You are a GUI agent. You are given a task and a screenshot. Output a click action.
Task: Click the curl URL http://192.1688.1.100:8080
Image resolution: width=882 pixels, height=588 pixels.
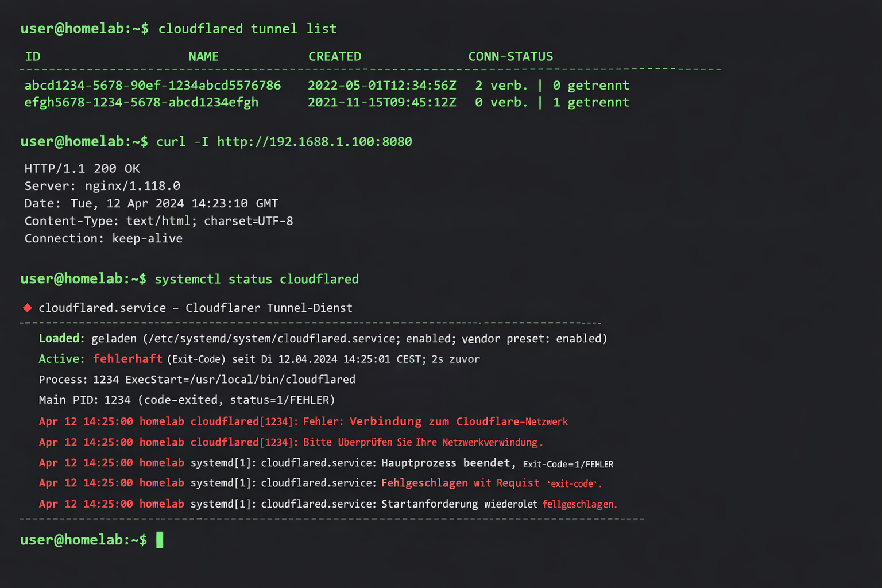tap(315, 142)
